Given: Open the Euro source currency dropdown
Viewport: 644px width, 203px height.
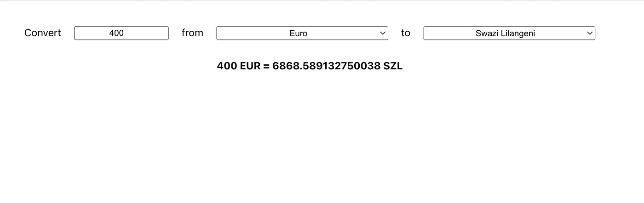Looking at the screenshot, I should [x=302, y=33].
